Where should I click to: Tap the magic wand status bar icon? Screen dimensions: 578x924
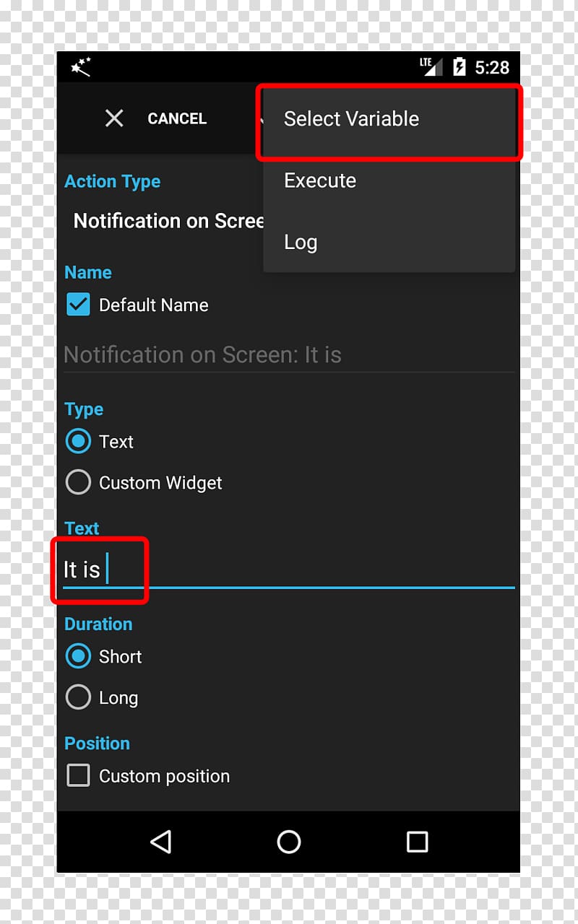(81, 67)
